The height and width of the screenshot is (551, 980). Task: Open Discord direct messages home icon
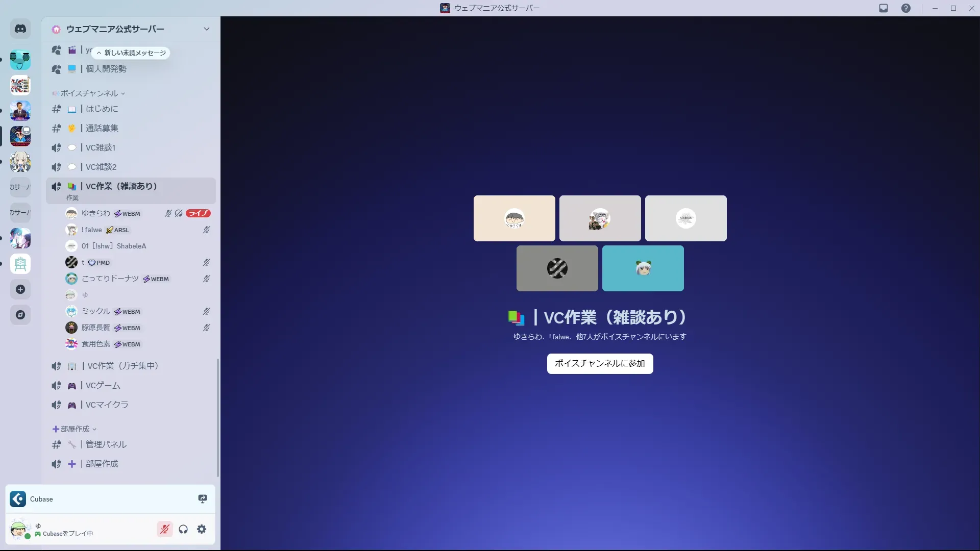coord(20,29)
